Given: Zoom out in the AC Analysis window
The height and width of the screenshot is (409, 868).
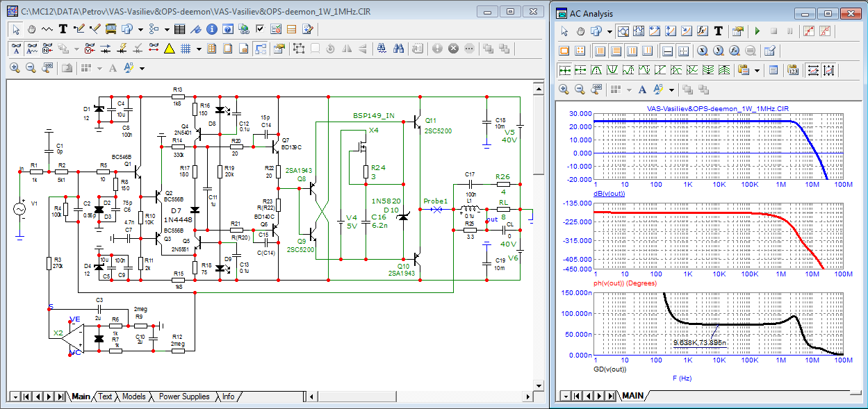Looking at the screenshot, I should (580, 90).
